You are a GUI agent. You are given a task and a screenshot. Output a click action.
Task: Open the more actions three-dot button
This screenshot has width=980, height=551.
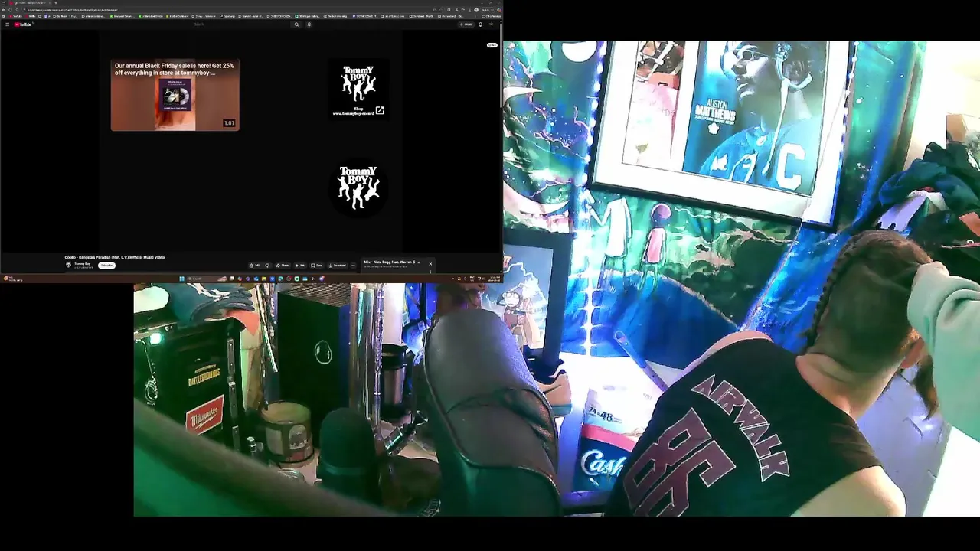[x=353, y=266]
